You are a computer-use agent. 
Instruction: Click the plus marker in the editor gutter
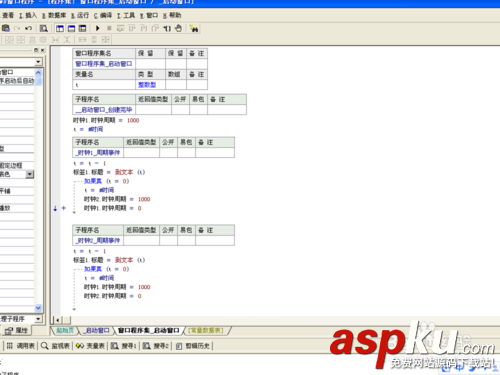tap(64, 208)
